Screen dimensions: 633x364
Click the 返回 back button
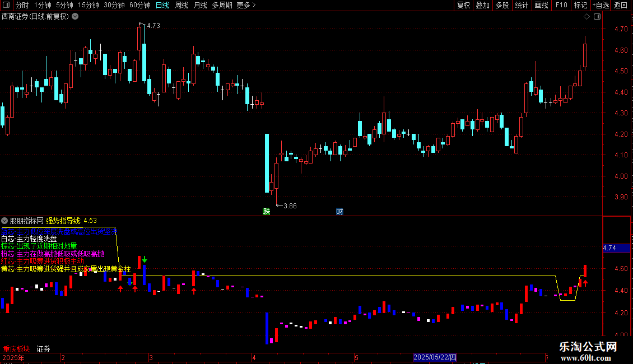[621, 5]
